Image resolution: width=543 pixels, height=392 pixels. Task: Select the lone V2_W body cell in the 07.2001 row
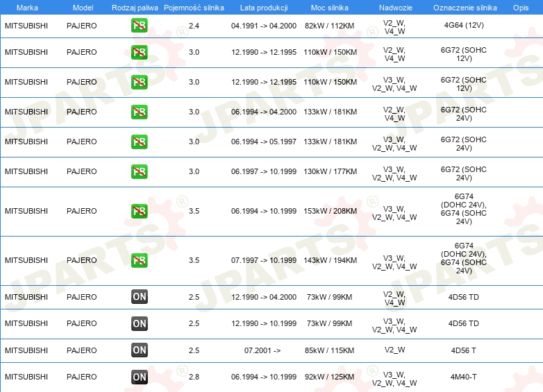coord(394,350)
